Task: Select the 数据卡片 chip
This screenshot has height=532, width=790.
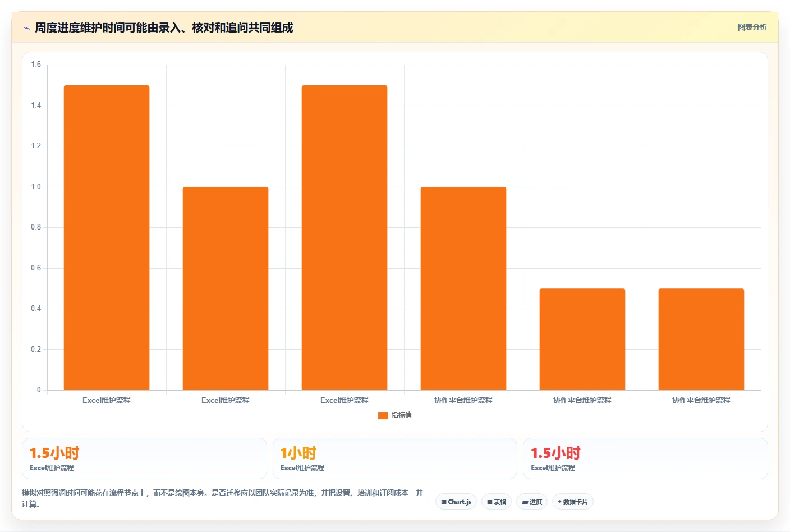Action: click(x=573, y=502)
